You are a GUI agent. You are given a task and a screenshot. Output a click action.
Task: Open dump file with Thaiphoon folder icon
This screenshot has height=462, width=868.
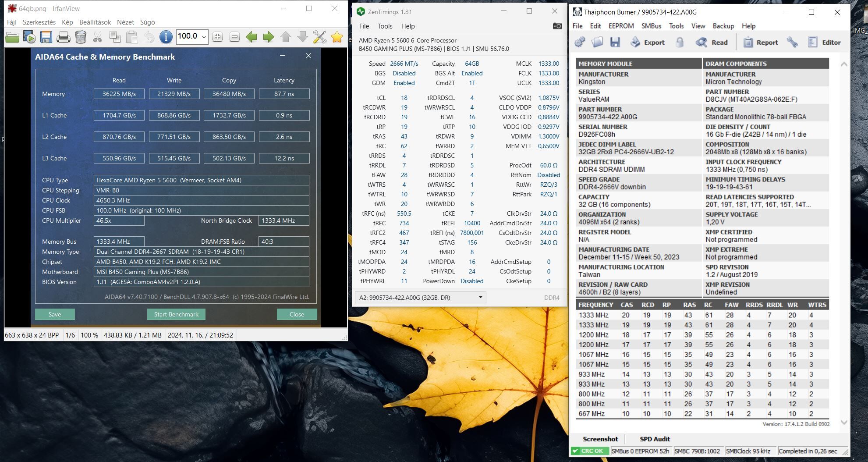(x=597, y=43)
